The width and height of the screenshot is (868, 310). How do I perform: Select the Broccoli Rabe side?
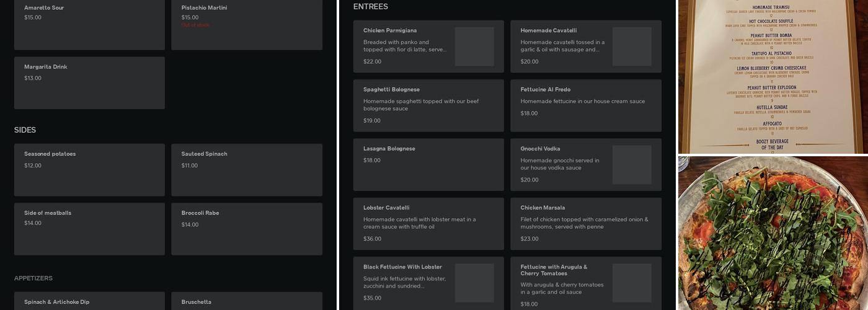[x=246, y=229]
